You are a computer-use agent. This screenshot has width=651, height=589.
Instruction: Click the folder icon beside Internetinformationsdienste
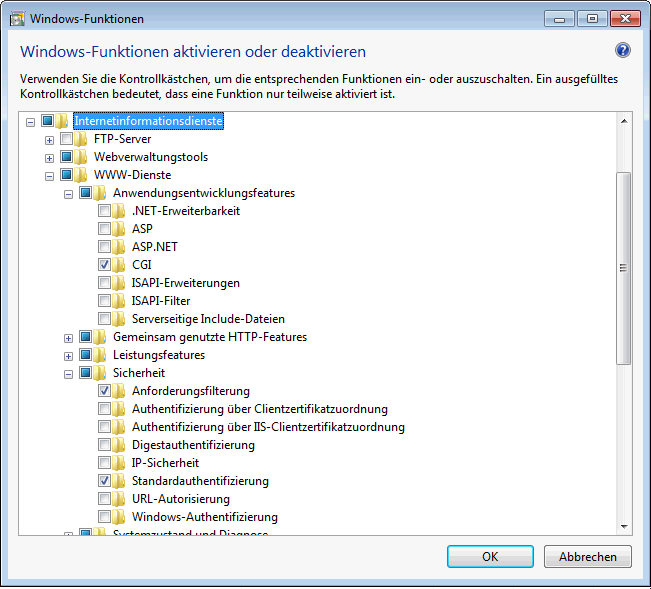63,121
